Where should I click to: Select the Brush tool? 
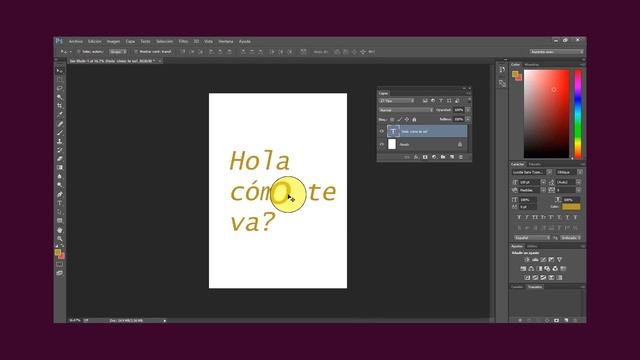(x=60, y=133)
